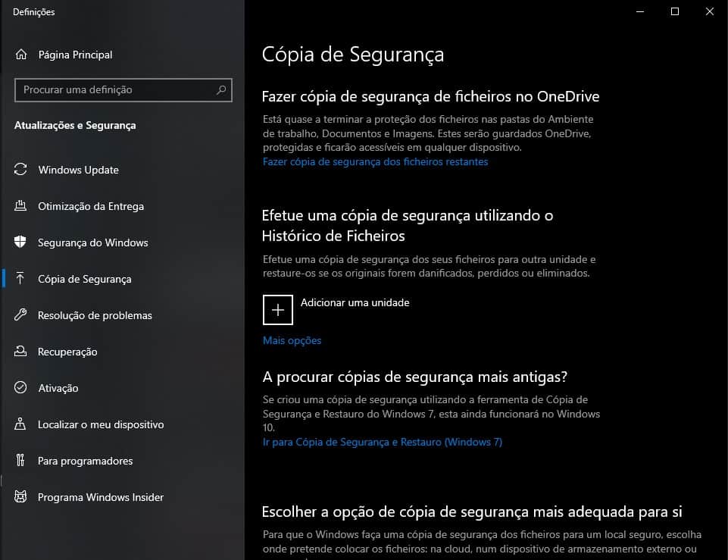This screenshot has width=728, height=560.
Task: Click the Página Principal home icon
Action: coord(21,55)
